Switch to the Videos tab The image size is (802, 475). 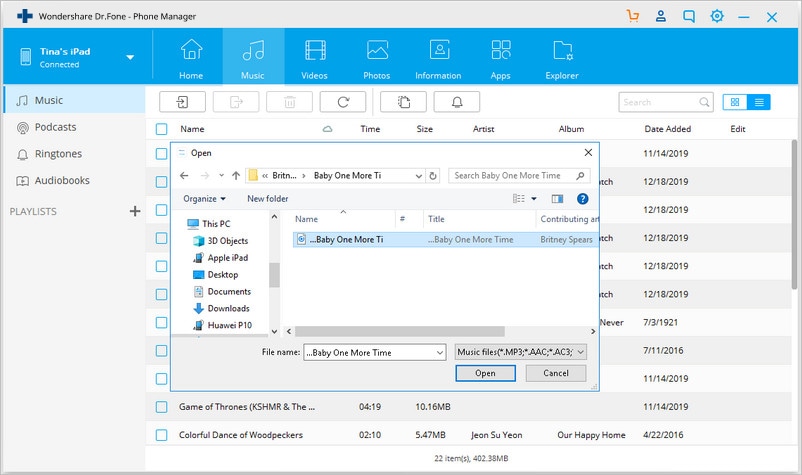click(315, 59)
